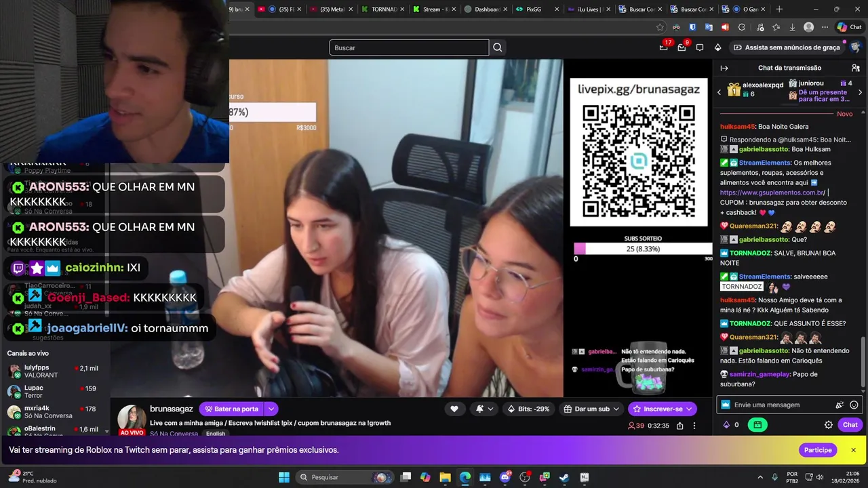Click Assista sem anúncios de graça button

(787, 47)
